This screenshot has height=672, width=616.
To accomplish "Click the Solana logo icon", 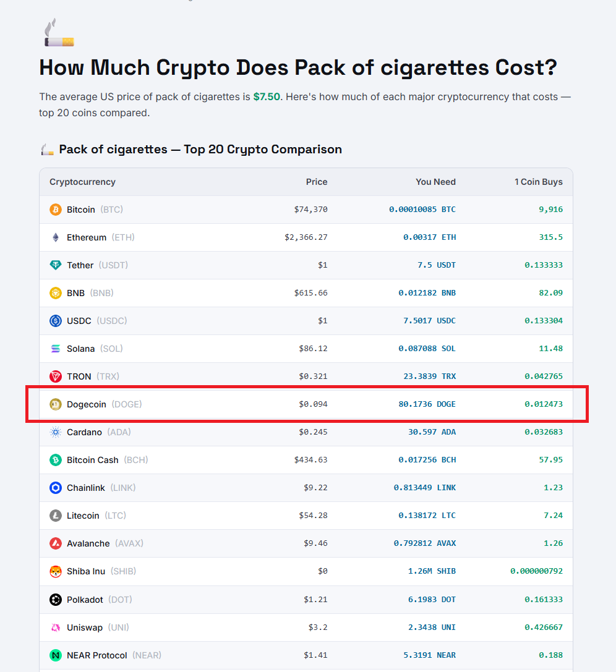I will pyautogui.click(x=57, y=348).
